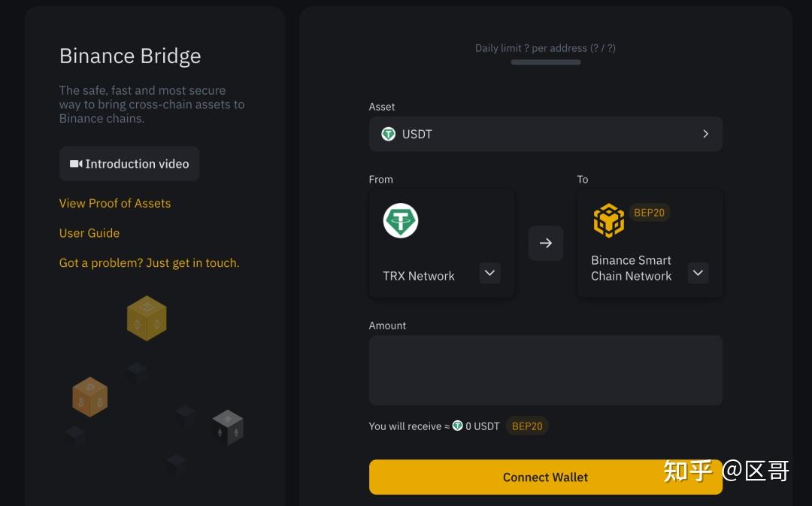The width and height of the screenshot is (812, 506).
Task: Open View Proof of Assets link
Action: tap(115, 203)
